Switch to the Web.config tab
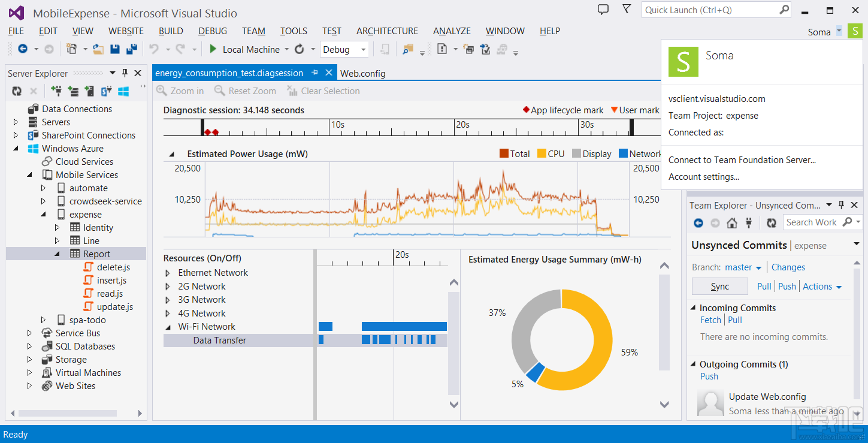This screenshot has height=443, width=868. pos(363,73)
